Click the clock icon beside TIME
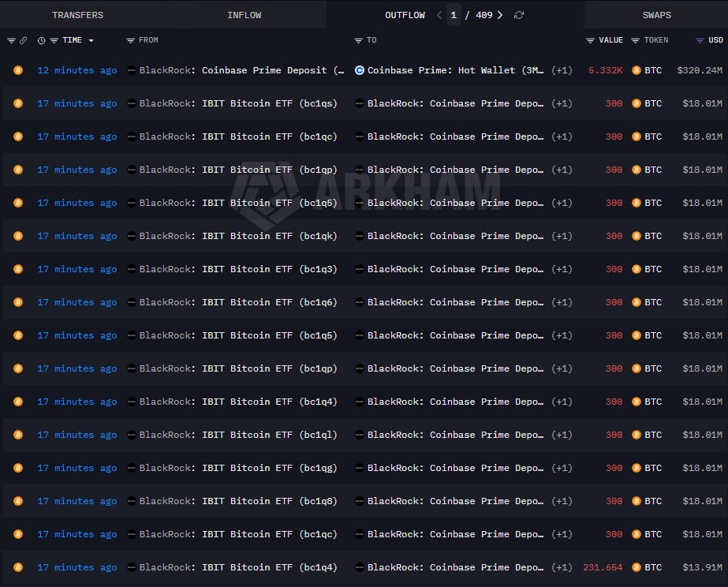The image size is (728, 587). click(41, 40)
